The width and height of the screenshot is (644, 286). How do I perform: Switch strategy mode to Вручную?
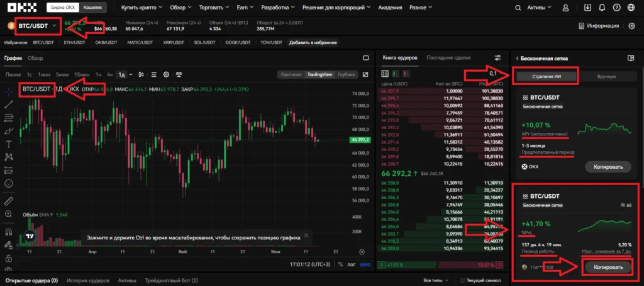click(607, 77)
